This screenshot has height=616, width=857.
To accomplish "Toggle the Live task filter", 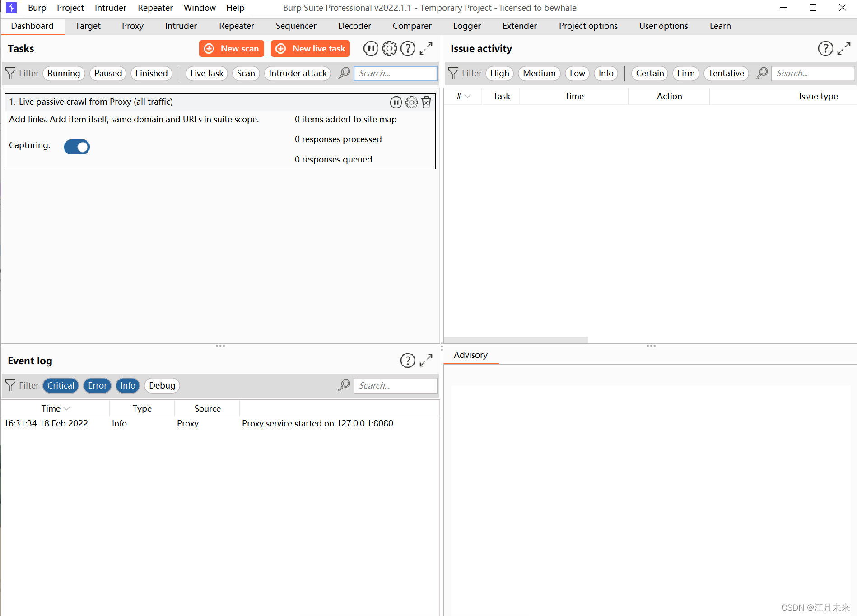I will (x=207, y=73).
